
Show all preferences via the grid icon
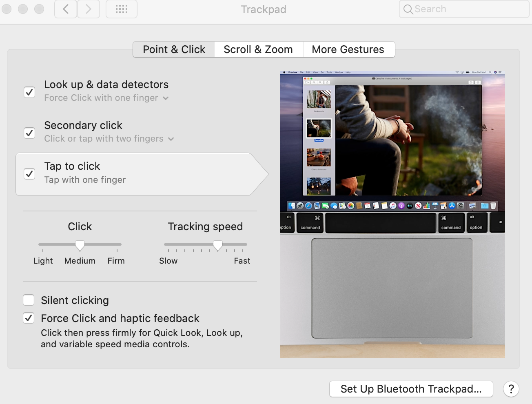coord(122,9)
